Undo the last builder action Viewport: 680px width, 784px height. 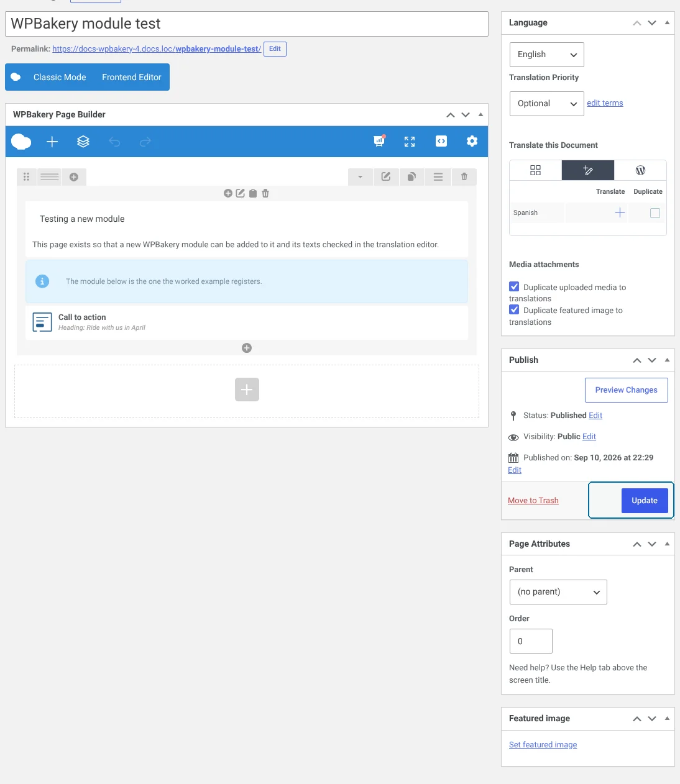click(x=114, y=142)
